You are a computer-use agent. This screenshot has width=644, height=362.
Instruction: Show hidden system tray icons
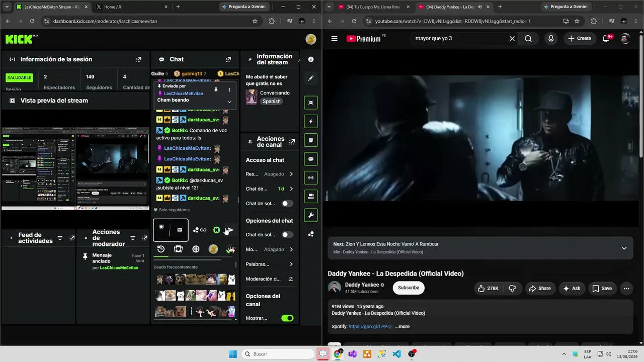[x=564, y=354]
